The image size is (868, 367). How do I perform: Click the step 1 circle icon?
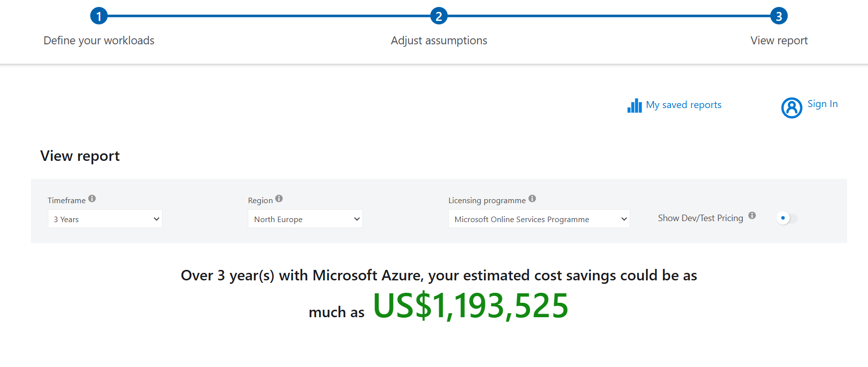point(99,16)
